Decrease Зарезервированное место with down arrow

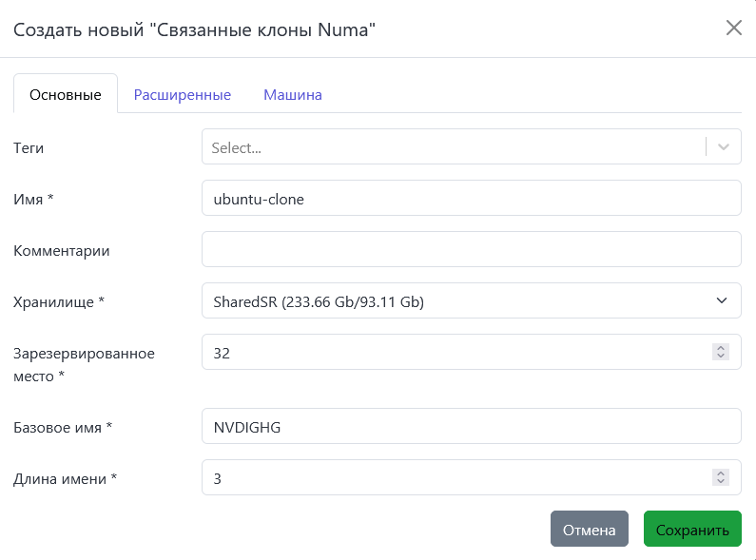pyautogui.click(x=721, y=357)
